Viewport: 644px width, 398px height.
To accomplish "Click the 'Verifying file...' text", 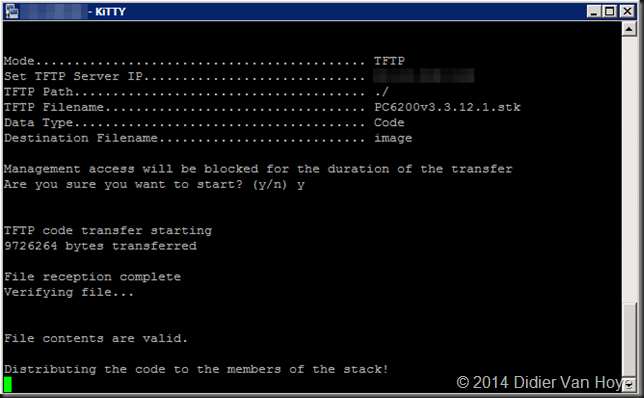I will [69, 292].
